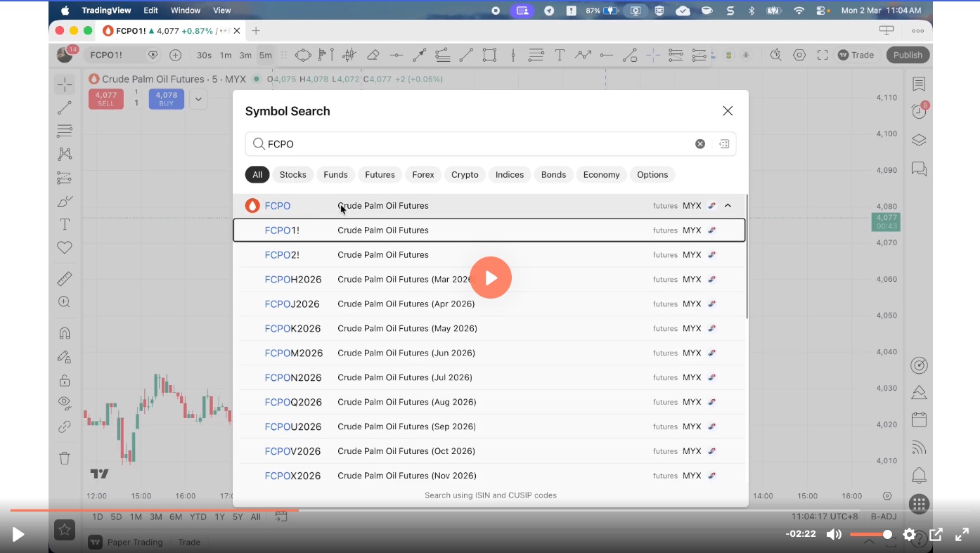The height and width of the screenshot is (553, 980).
Task: Select the YTD date range
Action: pos(198,516)
